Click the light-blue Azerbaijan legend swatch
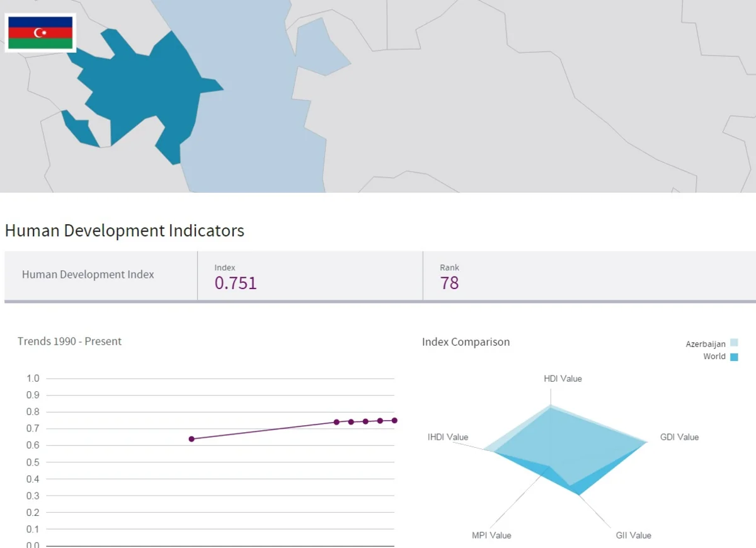Image resolution: width=756 pixels, height=548 pixels. click(x=734, y=343)
